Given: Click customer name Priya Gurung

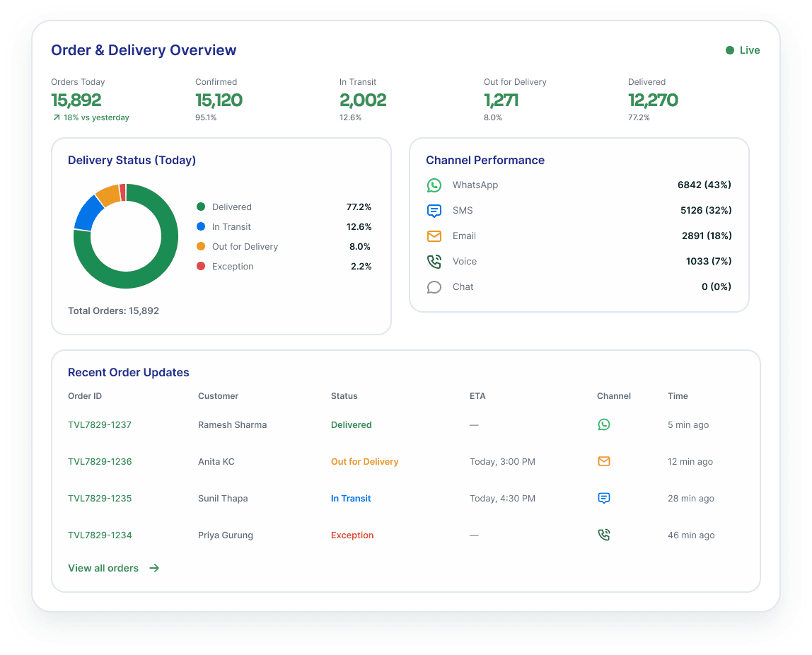Looking at the screenshot, I should pyautogui.click(x=225, y=535).
